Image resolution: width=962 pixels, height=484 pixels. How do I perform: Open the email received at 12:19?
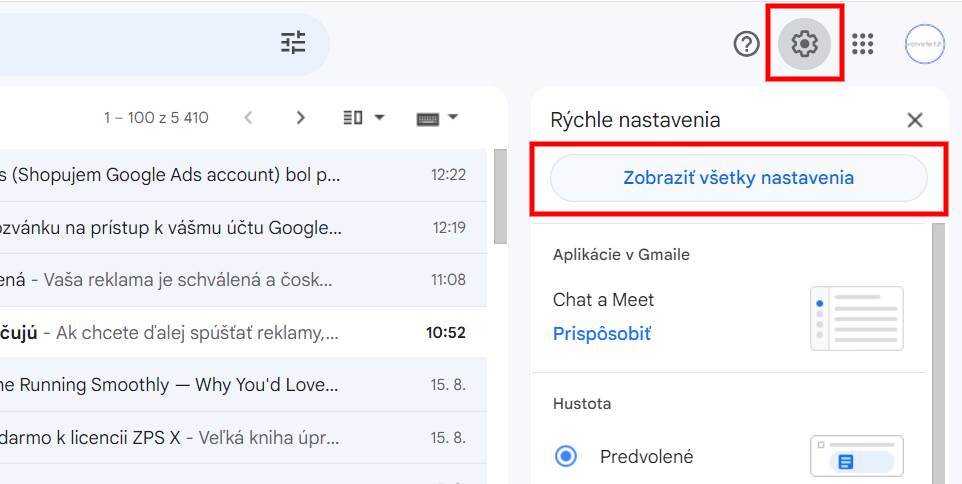tap(244, 228)
